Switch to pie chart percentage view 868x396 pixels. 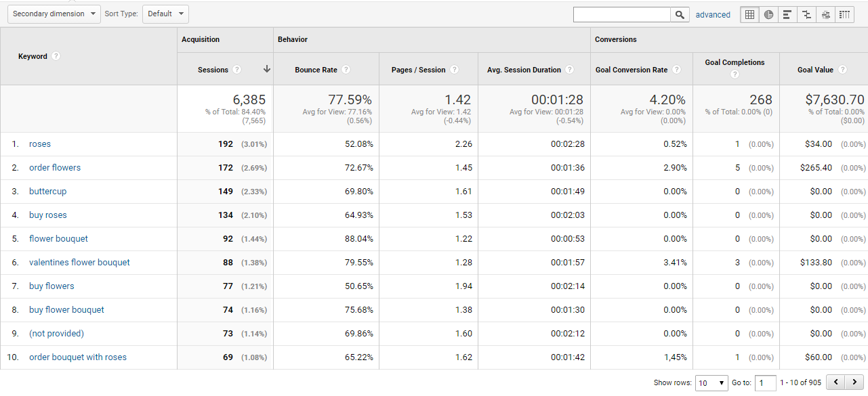768,14
